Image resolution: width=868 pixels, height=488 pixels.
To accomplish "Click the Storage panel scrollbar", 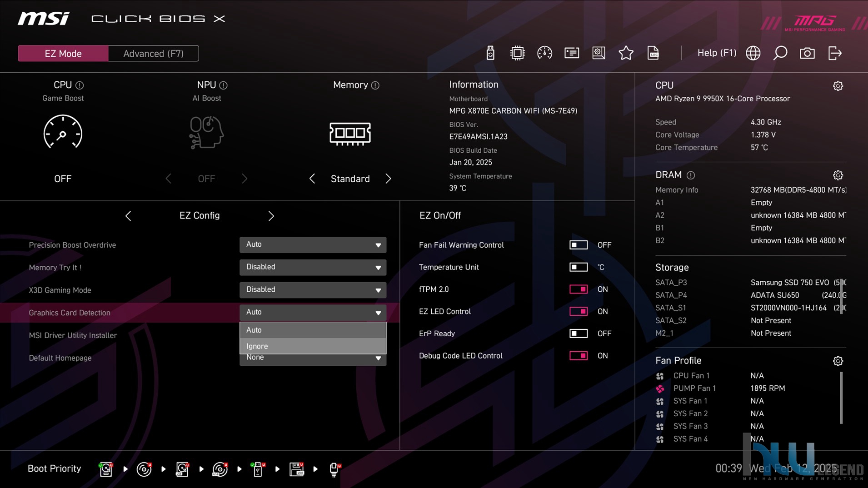I will pos(841,296).
